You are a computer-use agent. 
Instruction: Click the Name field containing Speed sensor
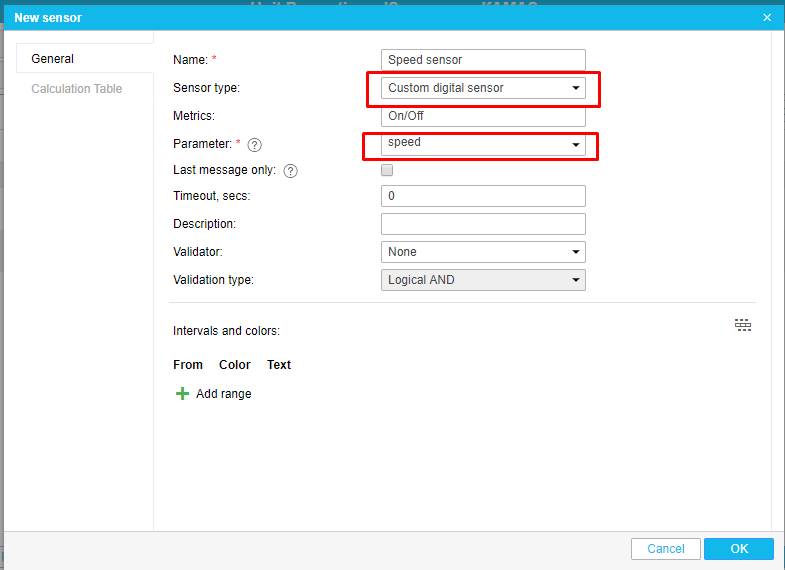tap(483, 60)
